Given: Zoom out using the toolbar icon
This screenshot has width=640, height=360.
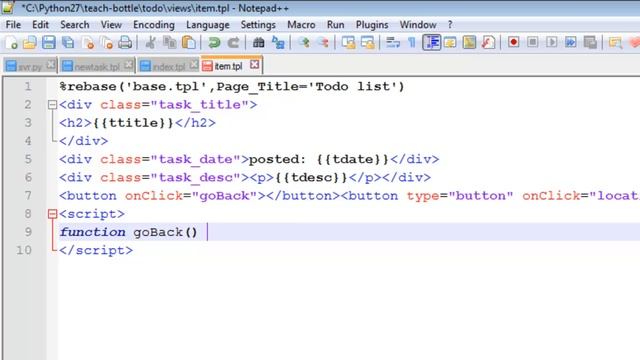Looking at the screenshot, I should point(322,42).
